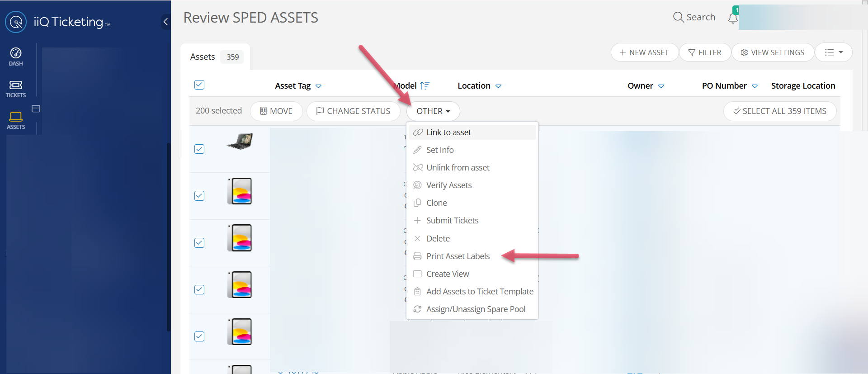Click the iiQ Ticketing logo icon
The height and width of the screenshot is (374, 868).
[16, 22]
